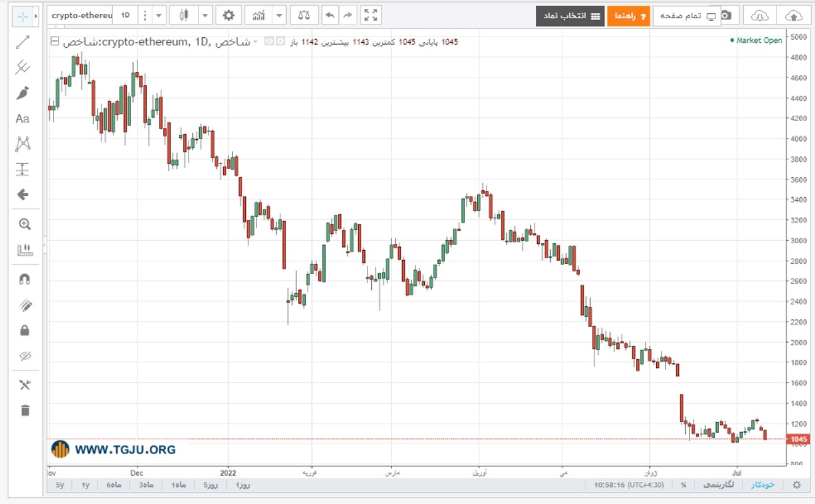
Task: Open compare symbols scales icon
Action: point(304,15)
